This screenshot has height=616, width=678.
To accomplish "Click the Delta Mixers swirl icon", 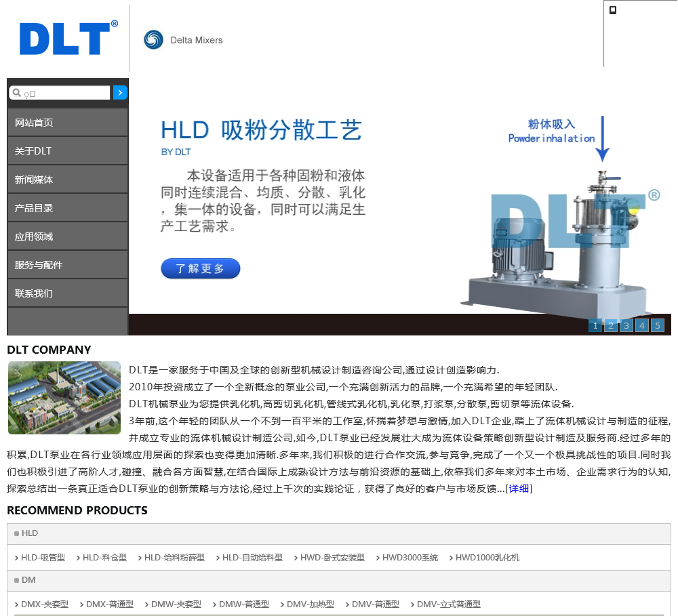I will coord(153,40).
